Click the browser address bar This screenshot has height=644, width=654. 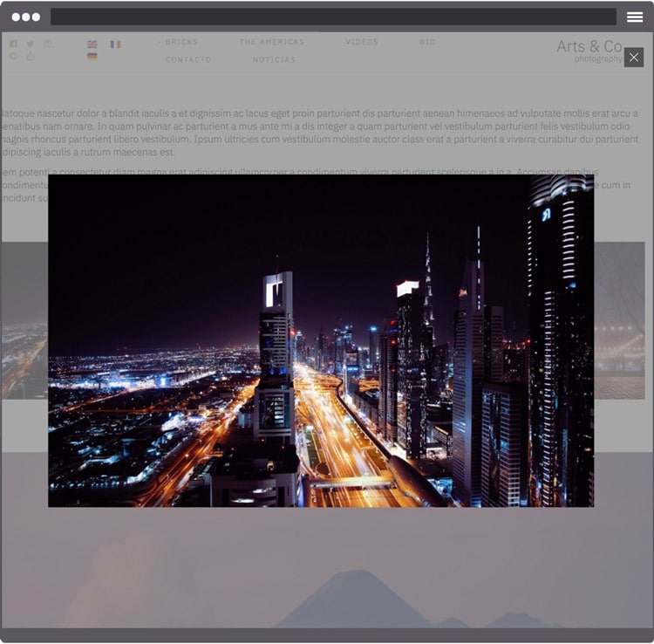333,17
